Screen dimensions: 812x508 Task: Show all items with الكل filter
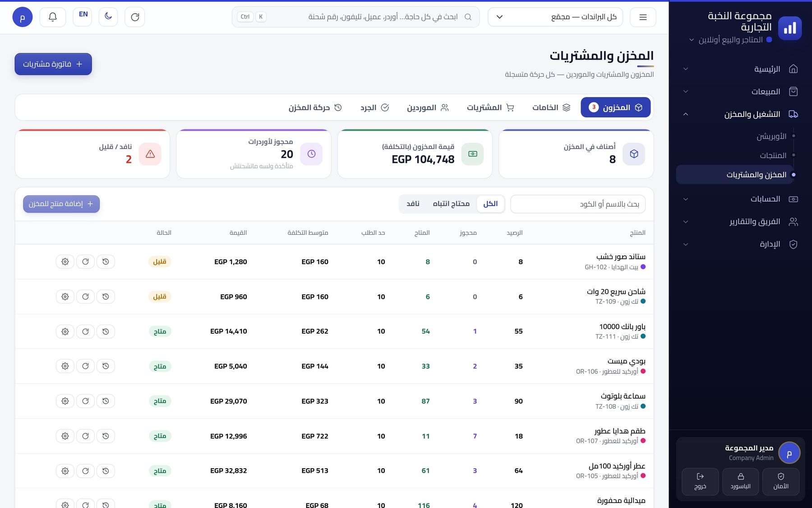click(x=490, y=204)
